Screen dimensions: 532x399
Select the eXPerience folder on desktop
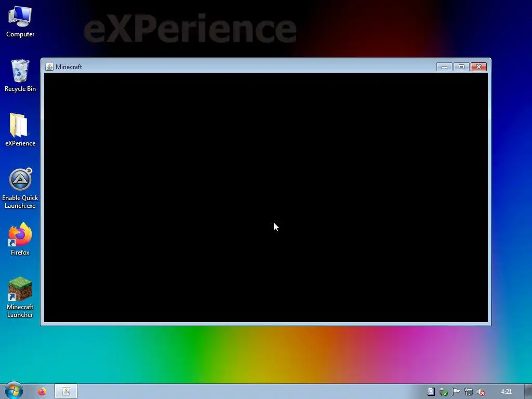[x=20, y=130]
